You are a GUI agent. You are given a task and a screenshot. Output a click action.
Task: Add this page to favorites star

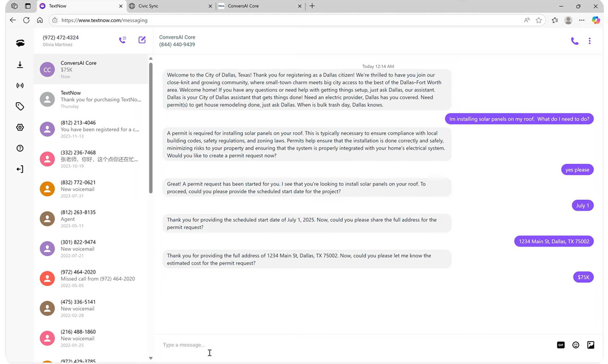tap(539, 20)
